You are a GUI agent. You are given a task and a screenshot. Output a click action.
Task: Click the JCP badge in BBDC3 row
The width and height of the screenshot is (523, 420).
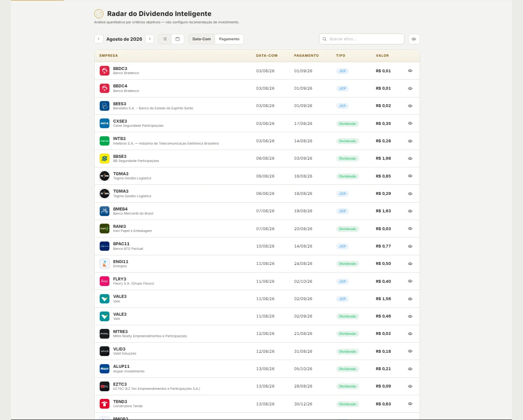342,71
